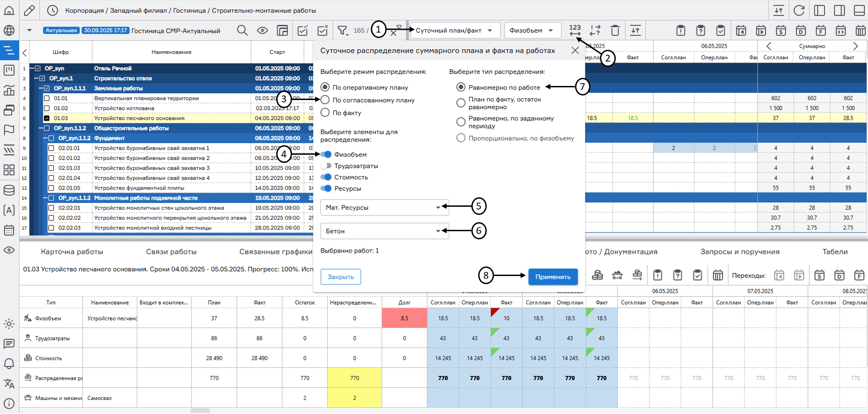Disable the Физобъем toggle in the dialog
This screenshot has width=868, height=414.
pos(326,154)
